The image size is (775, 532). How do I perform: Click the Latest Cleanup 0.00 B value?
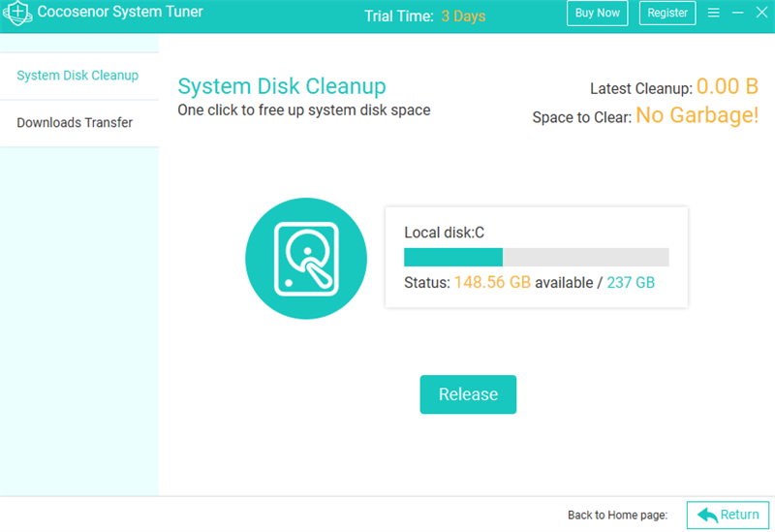(x=727, y=87)
